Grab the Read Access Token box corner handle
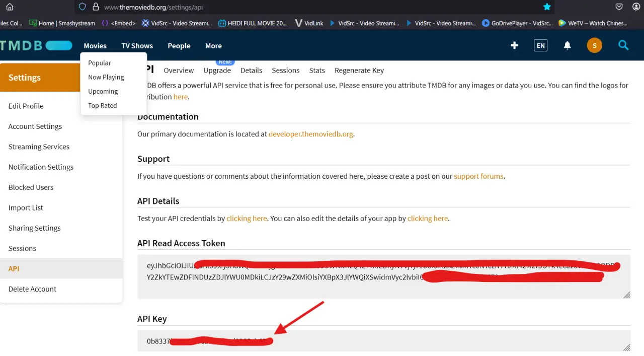Image resolution: width=644 pixels, height=356 pixels. click(x=626, y=295)
